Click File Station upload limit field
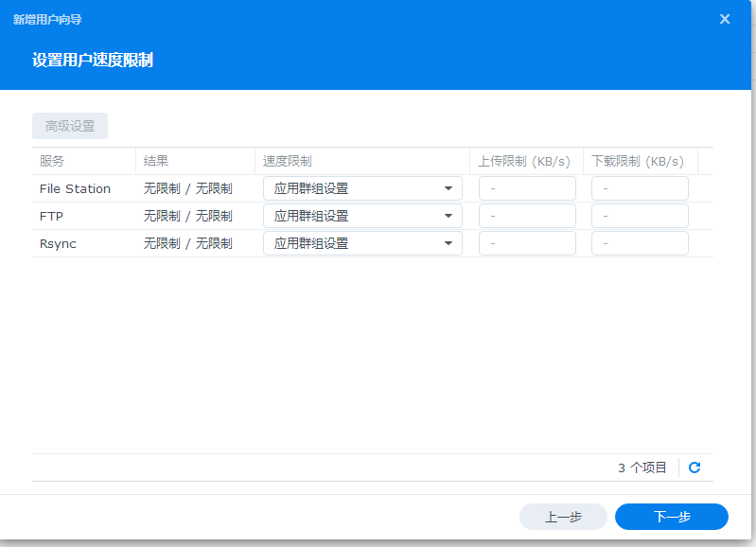Image resolution: width=756 pixels, height=547 pixels. coord(527,188)
